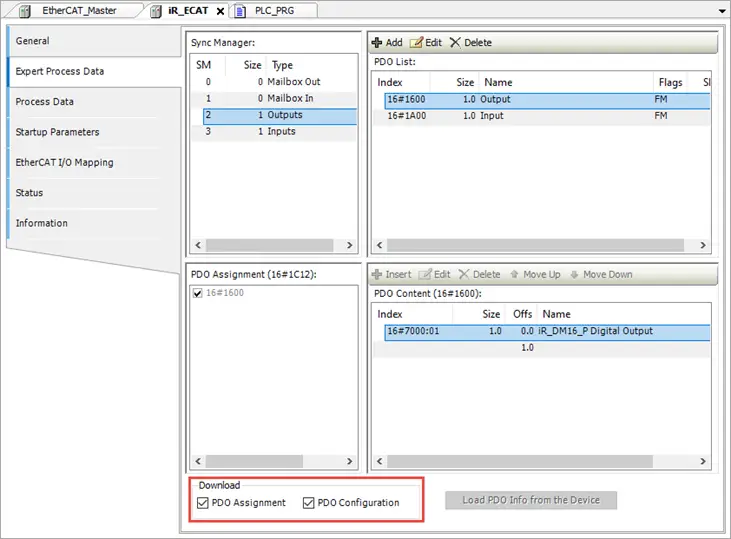The width and height of the screenshot is (731, 539).
Task: Open the EtherCAT I/O Mapping page
Action: coord(95,162)
